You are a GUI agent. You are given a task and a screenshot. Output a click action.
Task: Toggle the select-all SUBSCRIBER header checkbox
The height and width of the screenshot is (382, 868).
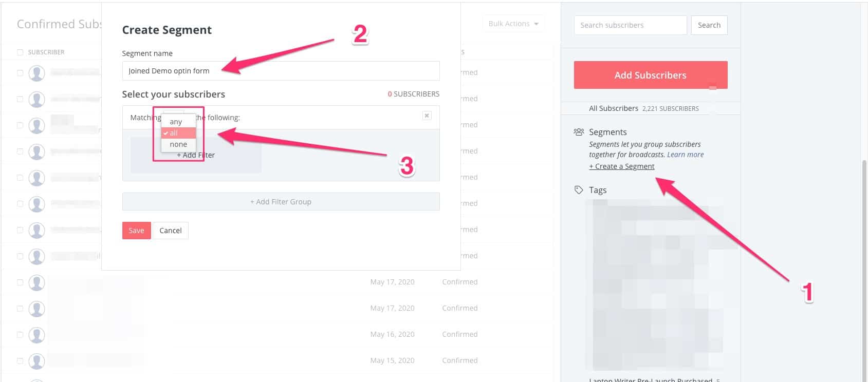(20, 52)
